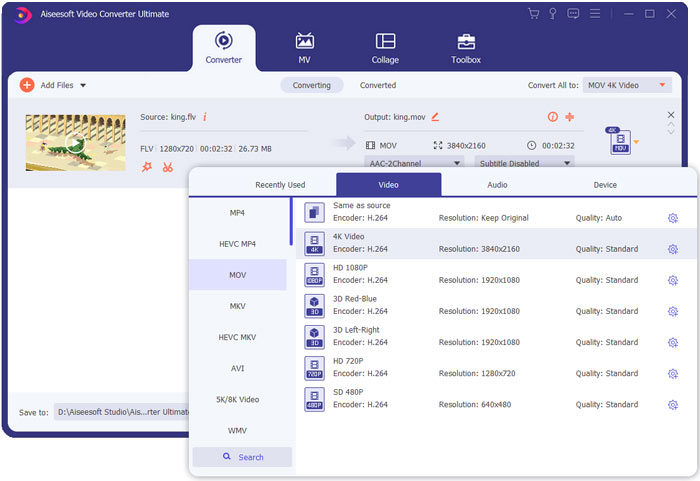The height and width of the screenshot is (481, 700).
Task: Rename output king.mov with pencil icon
Action: pyautogui.click(x=435, y=117)
